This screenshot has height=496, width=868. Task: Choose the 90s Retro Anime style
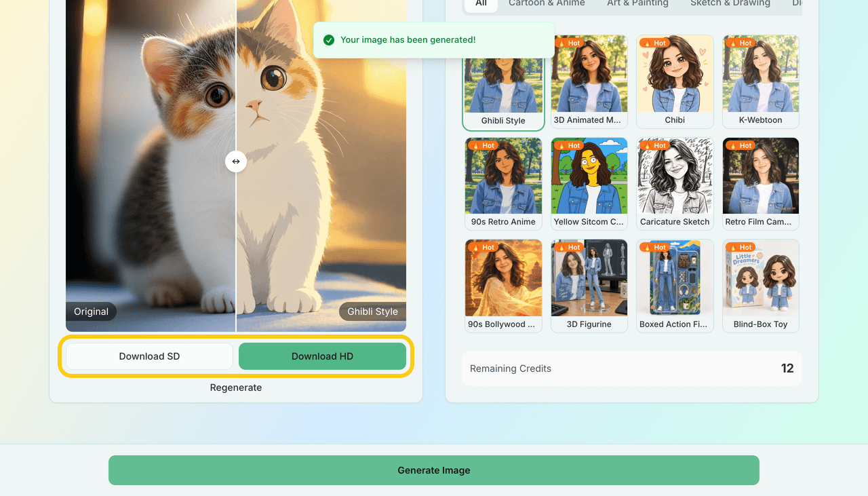click(503, 183)
